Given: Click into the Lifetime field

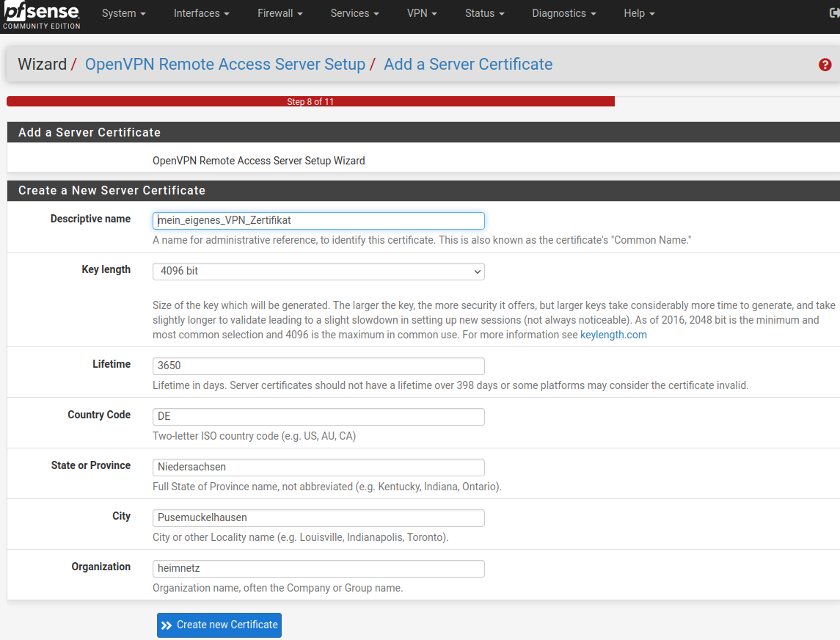Looking at the screenshot, I should click(318, 366).
